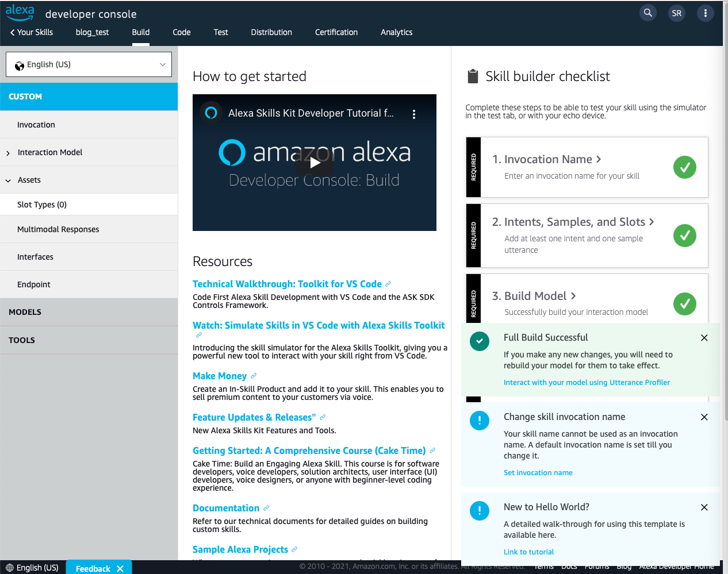Screen dimensions: 728x574
Task: Open the Make Money resource link
Action: tap(220, 376)
